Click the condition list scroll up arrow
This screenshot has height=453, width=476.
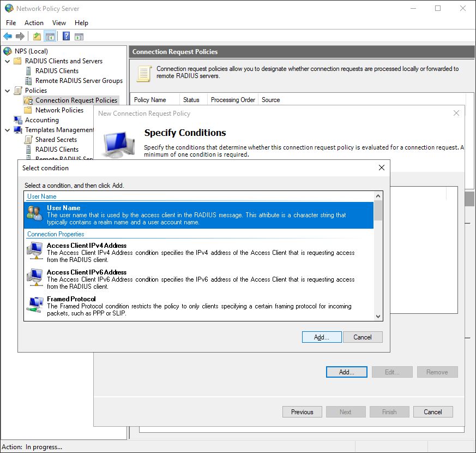tap(378, 196)
